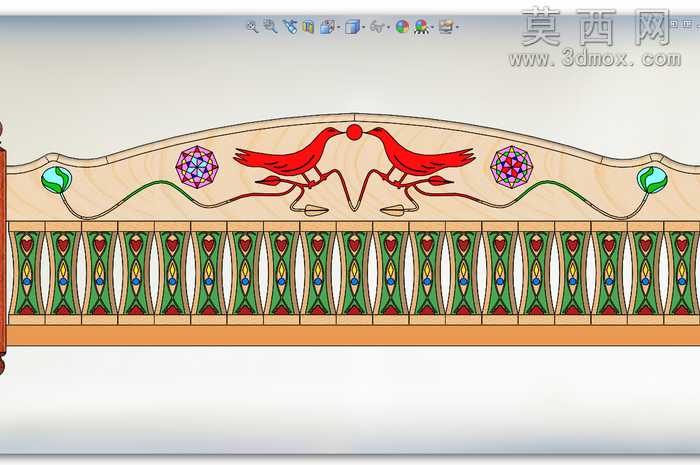The image size is (700, 465).
Task: Go back to Previous View
Action: pyautogui.click(x=290, y=27)
